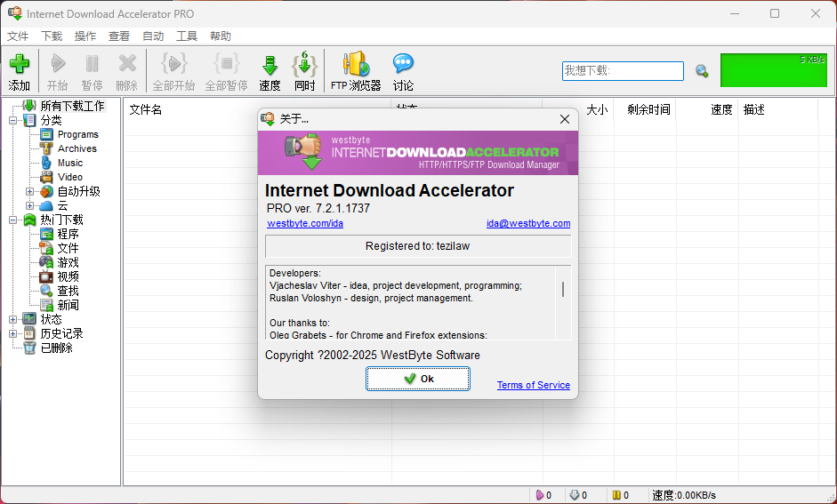Click the Registered to: tezilaw text
This screenshot has height=504, width=837.
click(x=417, y=246)
